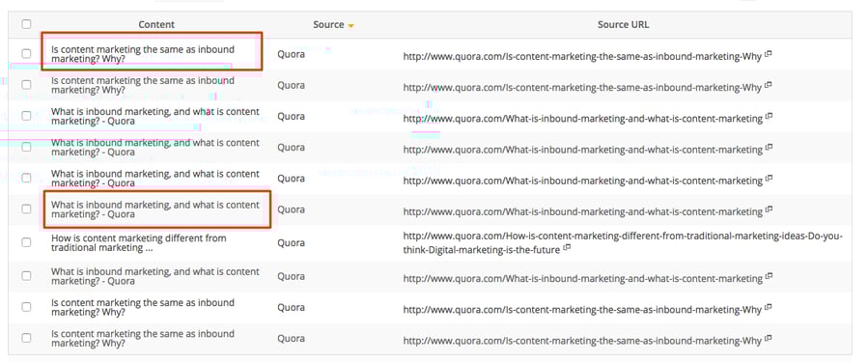Sort table by Content column header
Image resolution: width=868 pixels, height=362 pixels.
pos(156,24)
